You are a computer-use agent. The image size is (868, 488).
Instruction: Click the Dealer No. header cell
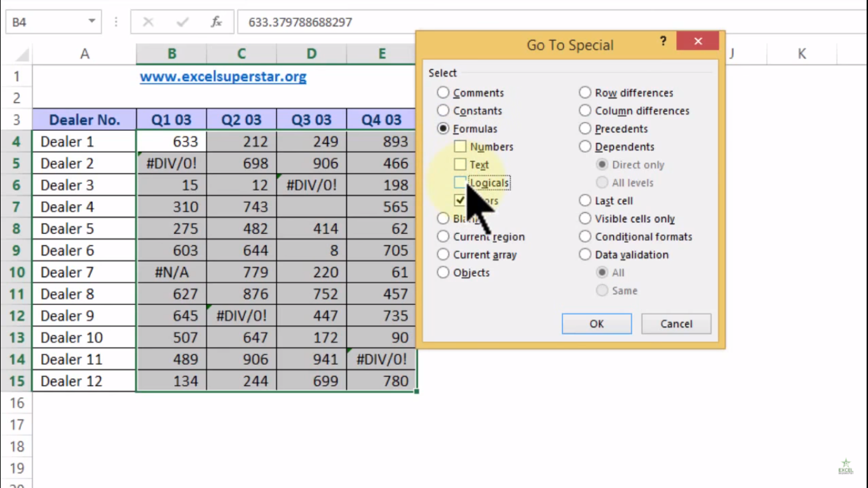pos(85,119)
